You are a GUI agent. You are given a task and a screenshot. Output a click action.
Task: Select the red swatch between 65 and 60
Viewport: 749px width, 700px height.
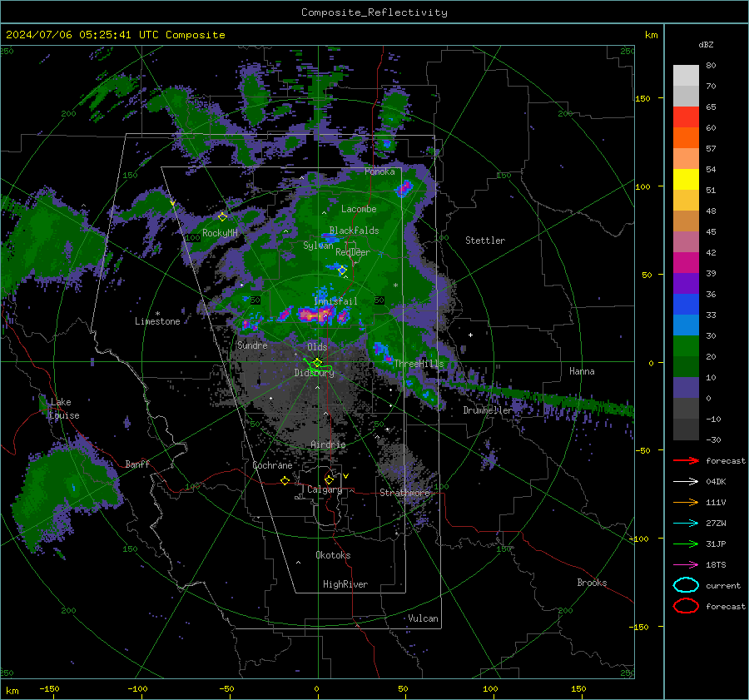686,117
